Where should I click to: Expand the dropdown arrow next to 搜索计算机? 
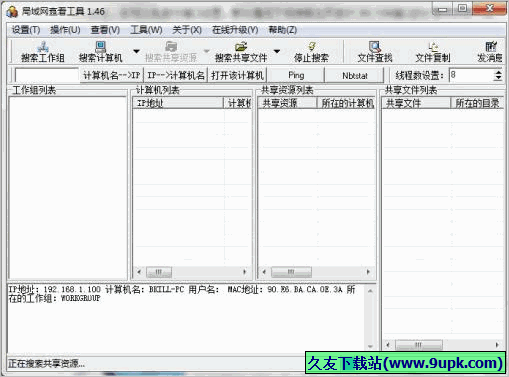click(x=136, y=51)
